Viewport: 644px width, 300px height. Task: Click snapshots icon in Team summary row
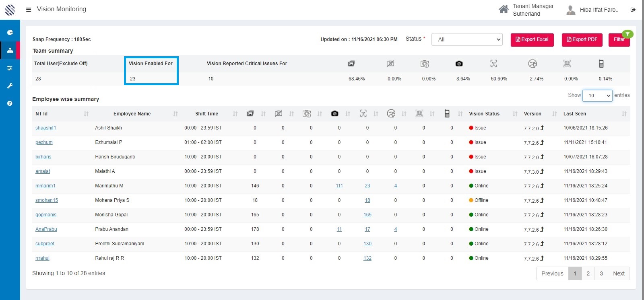tap(351, 64)
